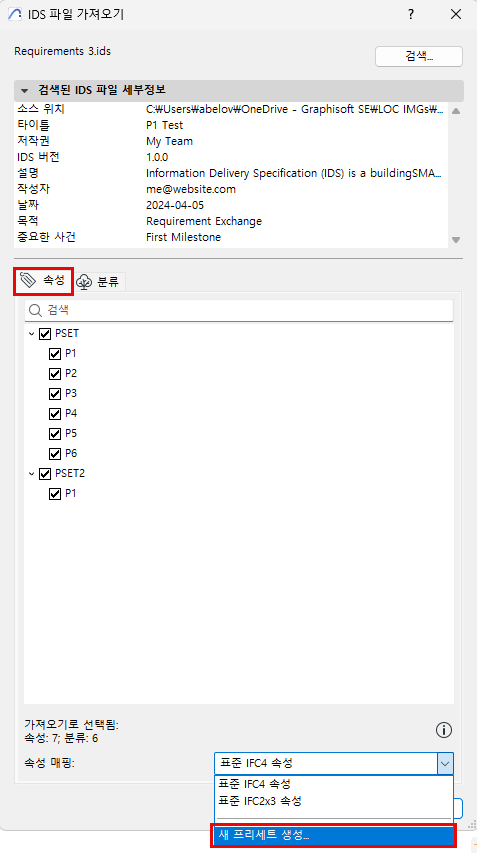477x853 pixels.
Task: Click the magnifier icon in search field
Action: [x=35, y=311]
